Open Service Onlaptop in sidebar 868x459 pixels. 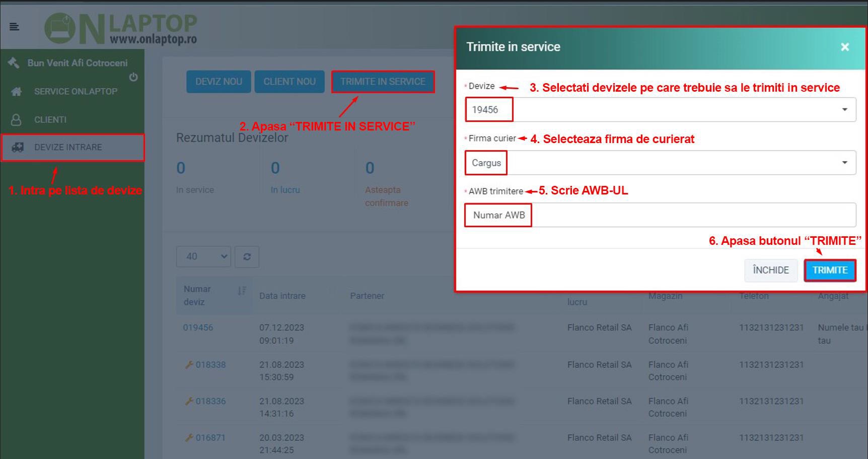pyautogui.click(x=76, y=91)
